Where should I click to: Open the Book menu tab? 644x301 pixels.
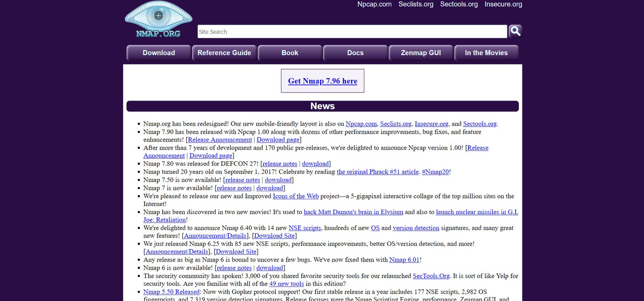tap(290, 53)
